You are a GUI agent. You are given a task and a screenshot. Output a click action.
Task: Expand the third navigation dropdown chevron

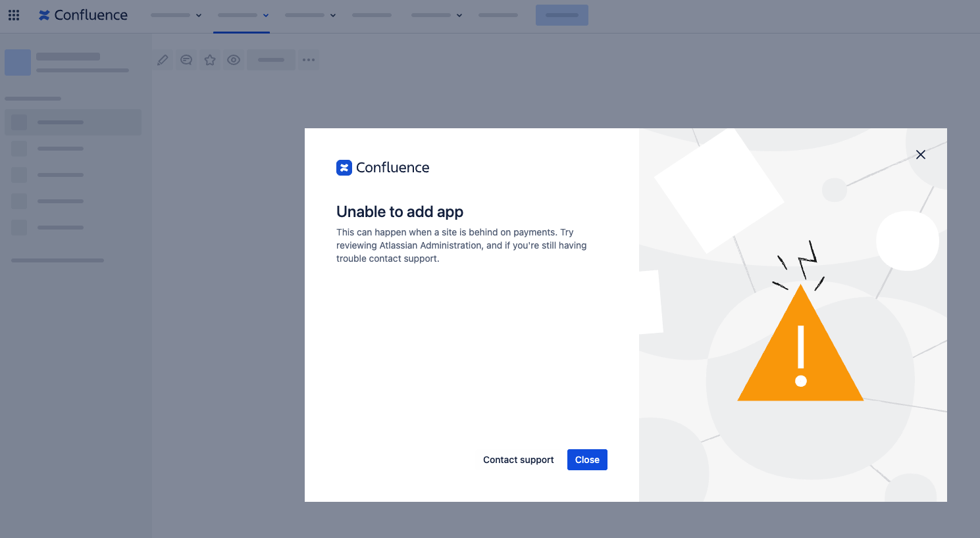pos(333,15)
